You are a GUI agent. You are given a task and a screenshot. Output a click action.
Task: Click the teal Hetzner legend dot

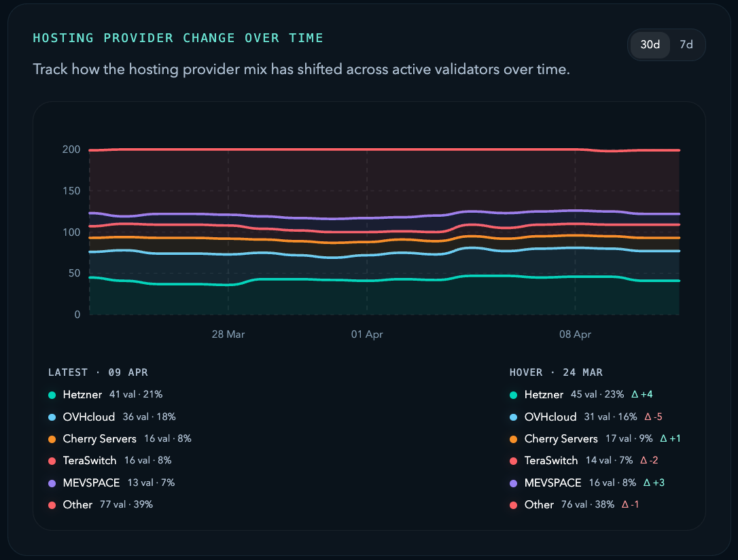[51, 394]
